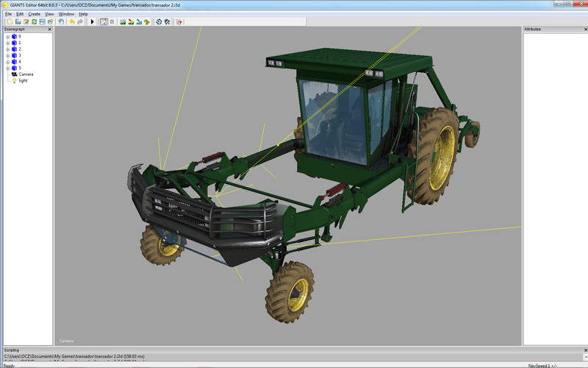
Task: Click the Redo arrow icon
Action: [80, 22]
